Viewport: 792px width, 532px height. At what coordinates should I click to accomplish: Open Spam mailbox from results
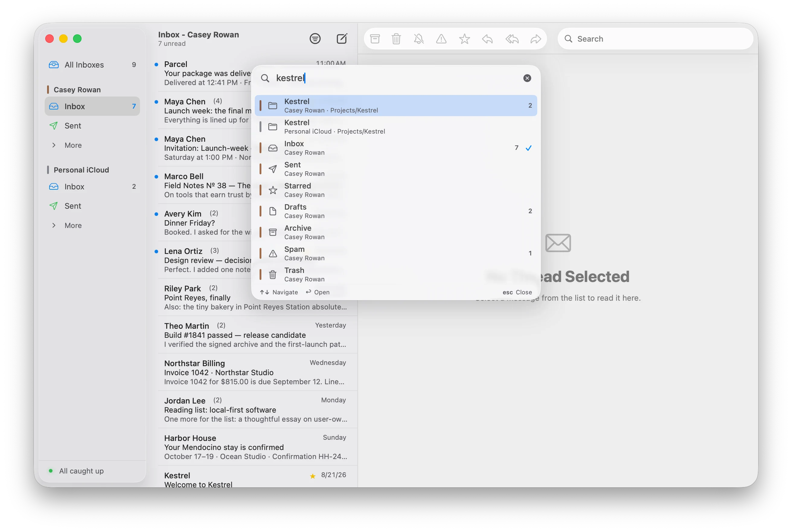[x=395, y=253]
